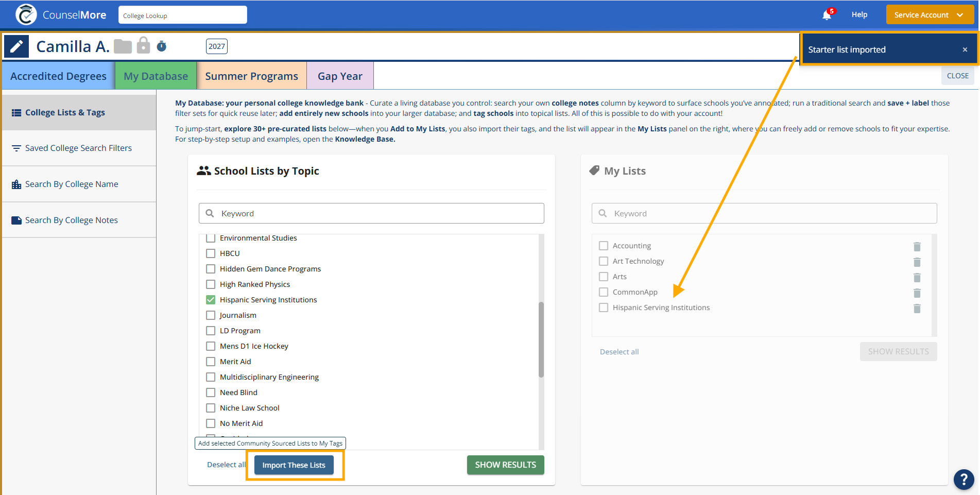Viewport: 980px width, 495px height.
Task: Check the Need Blind list
Action: (211, 392)
